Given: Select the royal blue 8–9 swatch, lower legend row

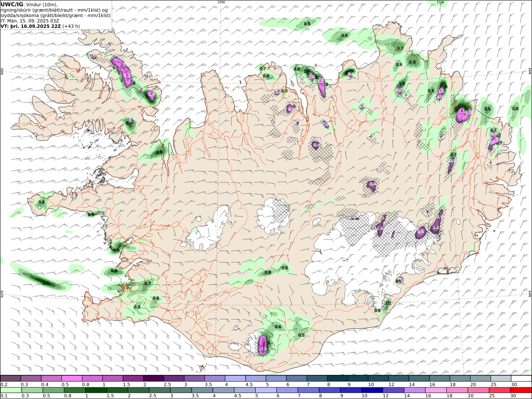Looking at the screenshot, I should tap(330, 390).
